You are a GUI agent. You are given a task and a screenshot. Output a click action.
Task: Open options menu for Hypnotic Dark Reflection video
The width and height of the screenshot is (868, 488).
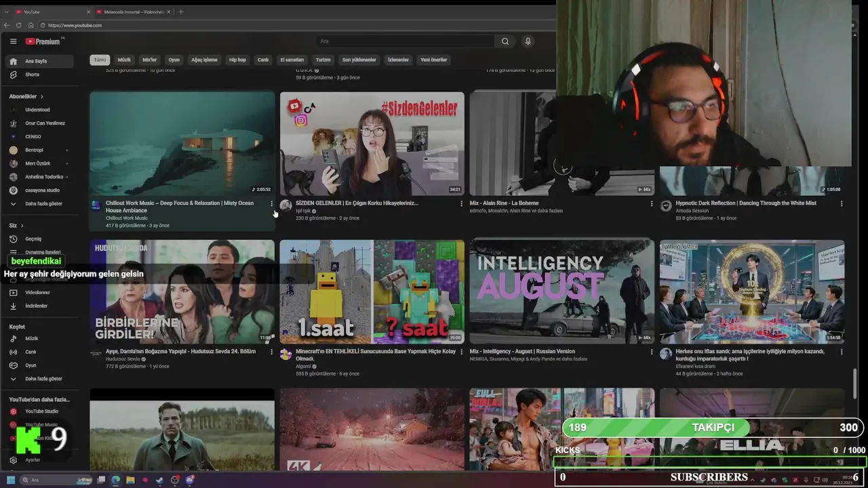[842, 203]
